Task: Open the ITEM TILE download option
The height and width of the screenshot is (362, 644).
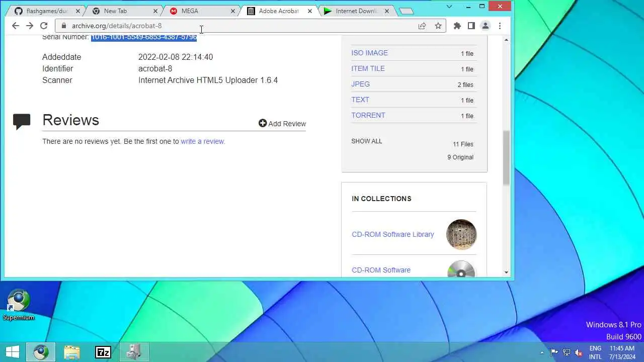Action: 368,68
